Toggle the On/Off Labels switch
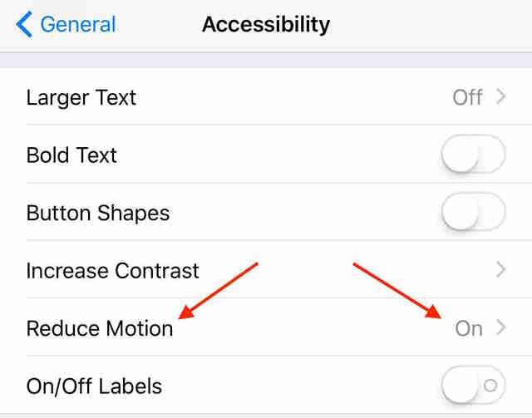Viewport: 532px width, 418px height. (473, 385)
